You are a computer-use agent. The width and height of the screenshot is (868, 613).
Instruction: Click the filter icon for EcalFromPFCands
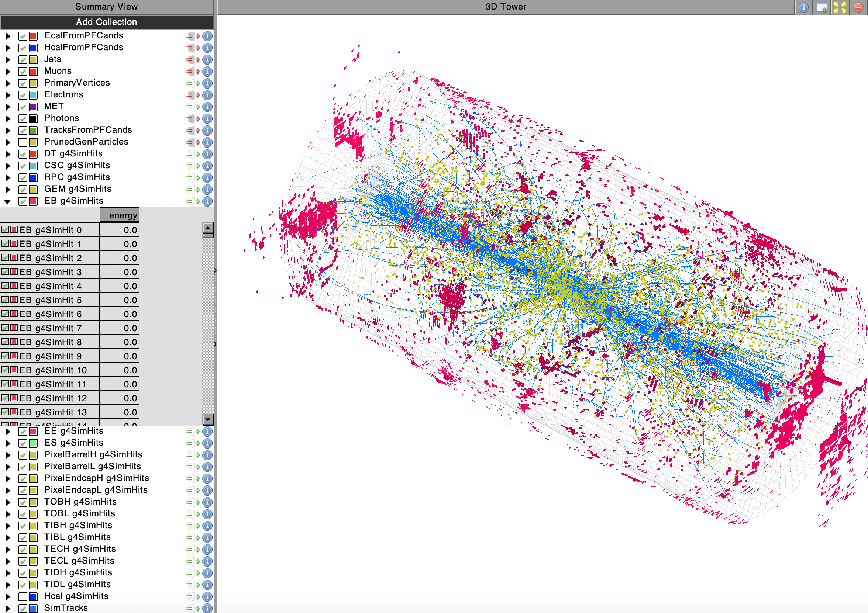click(192, 36)
